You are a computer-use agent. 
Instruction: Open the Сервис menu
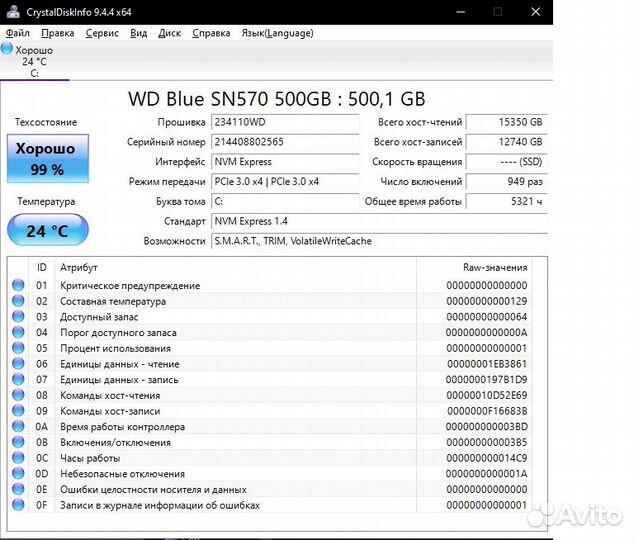coord(102,33)
